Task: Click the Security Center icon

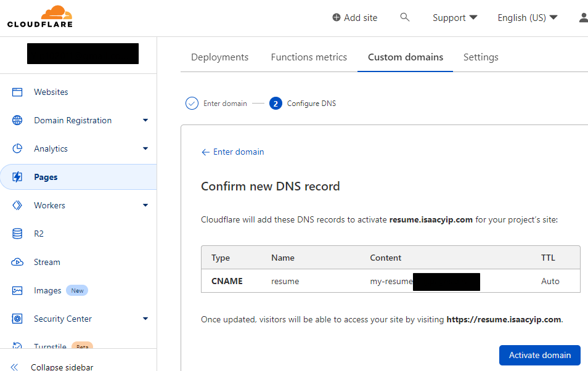Action: point(17,319)
